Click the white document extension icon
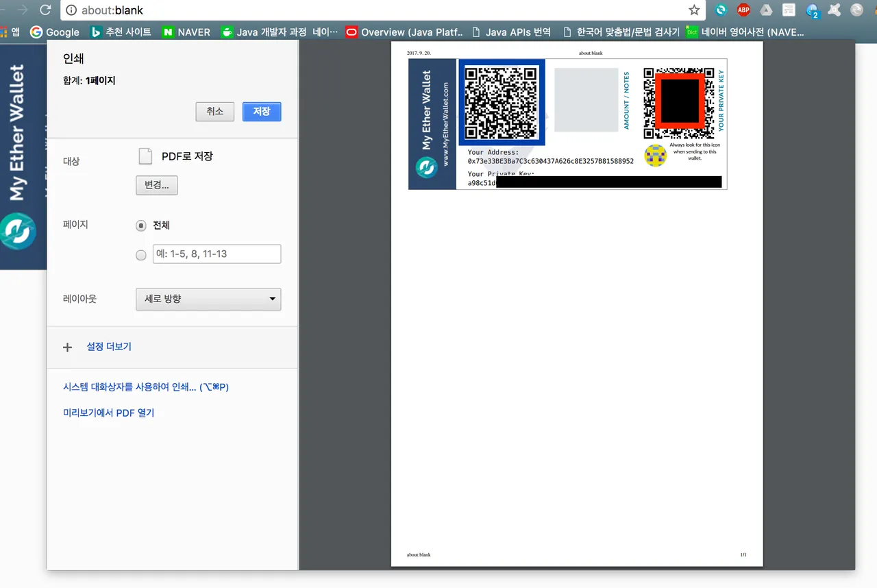This screenshot has width=877, height=588. pyautogui.click(x=789, y=10)
